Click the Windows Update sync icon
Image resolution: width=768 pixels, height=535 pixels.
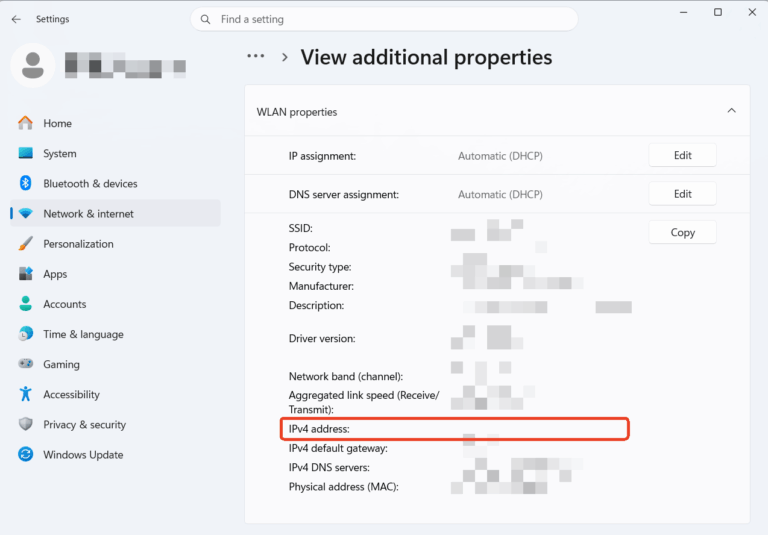(25, 454)
